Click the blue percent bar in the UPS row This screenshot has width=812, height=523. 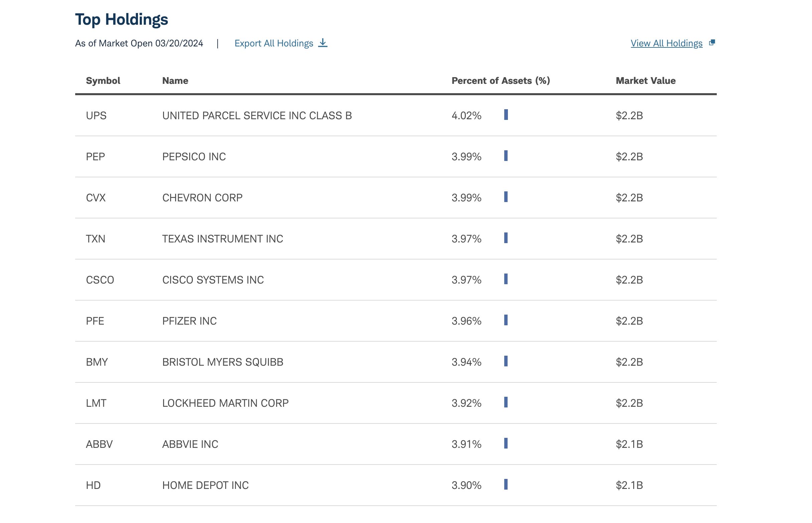[x=506, y=115]
